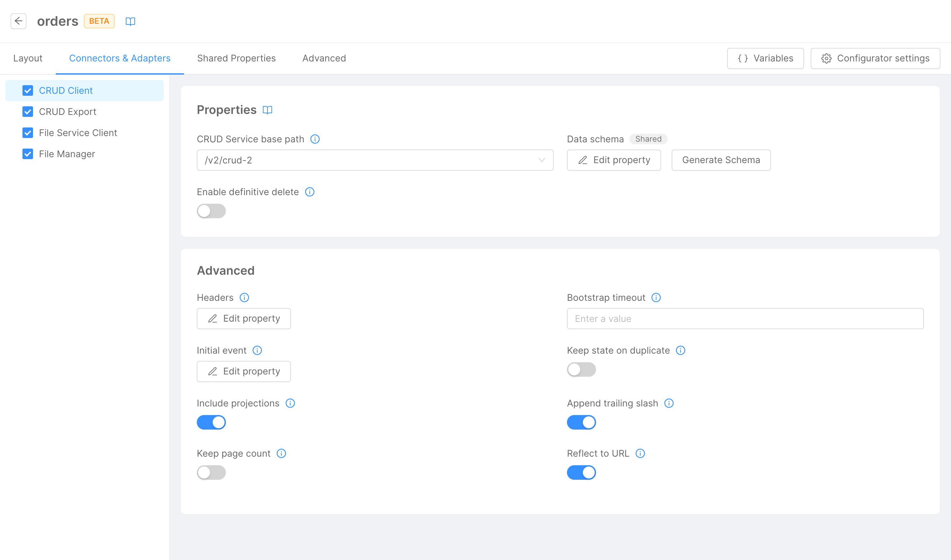Open the Properties section documentation icon

point(267,110)
